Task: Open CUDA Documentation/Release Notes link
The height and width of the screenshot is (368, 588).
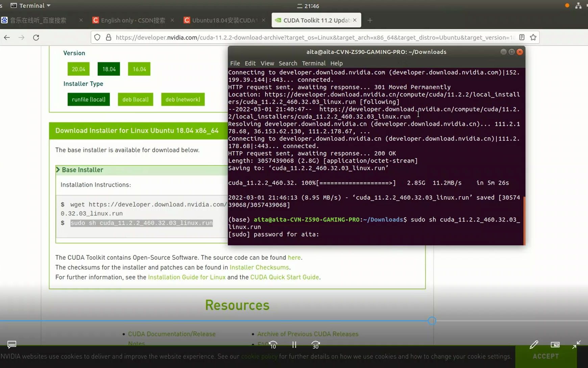Action: [x=172, y=338]
